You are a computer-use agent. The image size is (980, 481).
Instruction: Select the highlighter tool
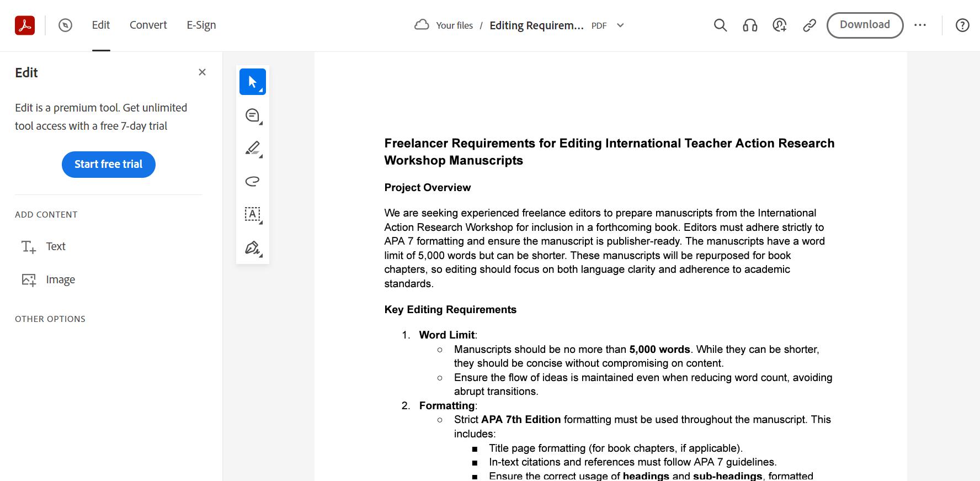[253, 149]
